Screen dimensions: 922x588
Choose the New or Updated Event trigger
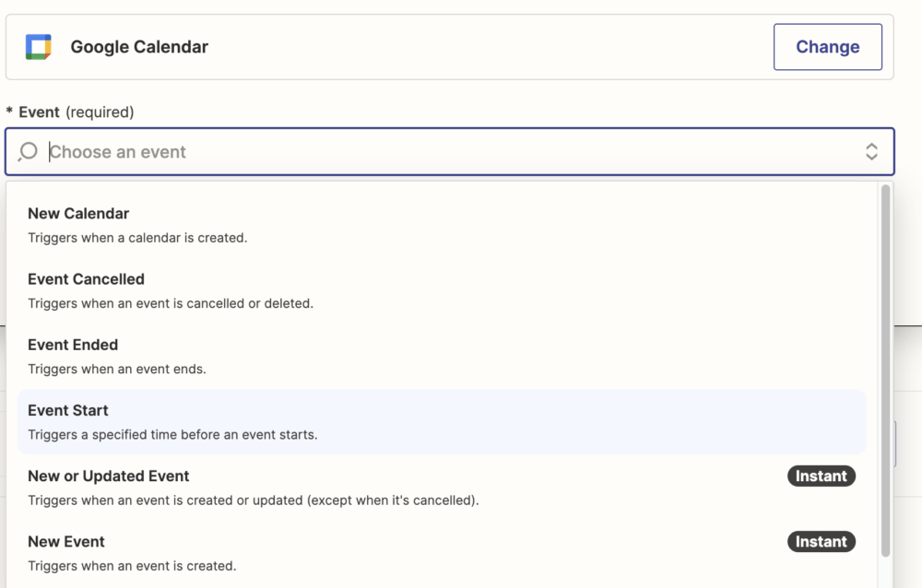pos(108,476)
